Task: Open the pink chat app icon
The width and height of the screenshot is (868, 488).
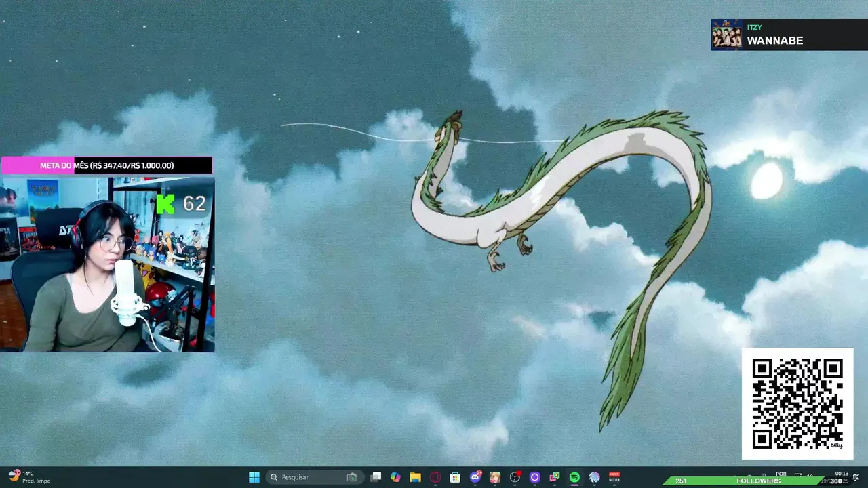Action: click(x=554, y=477)
